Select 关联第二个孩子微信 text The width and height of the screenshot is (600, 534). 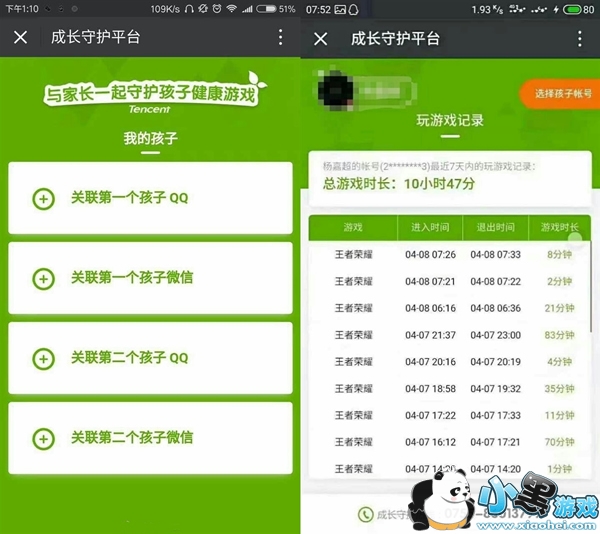[132, 437]
